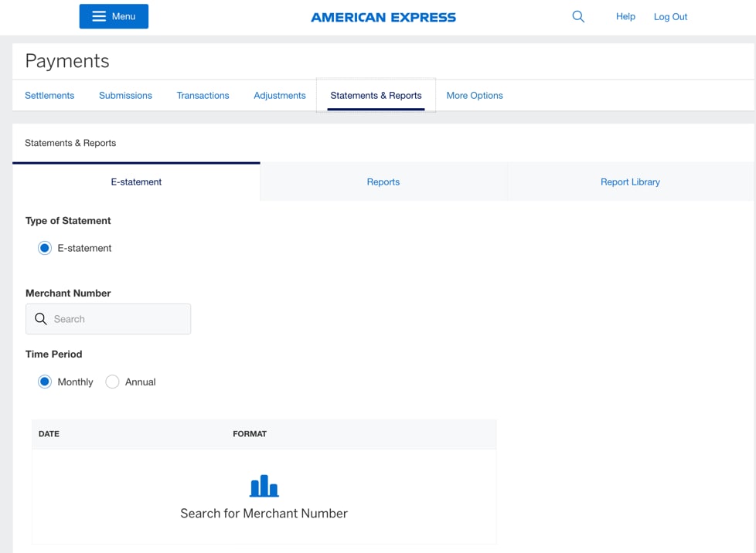Click the magnifying glass inside the Merchant Number field
756x553 pixels.
(41, 318)
